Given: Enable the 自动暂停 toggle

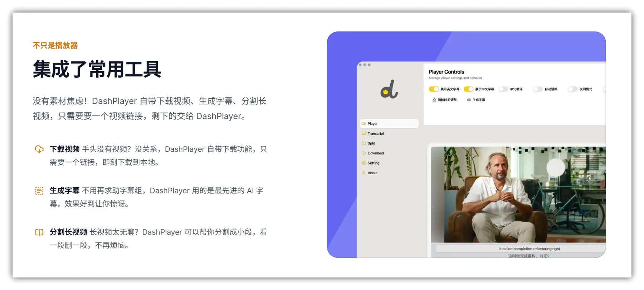Looking at the screenshot, I should 538,89.
